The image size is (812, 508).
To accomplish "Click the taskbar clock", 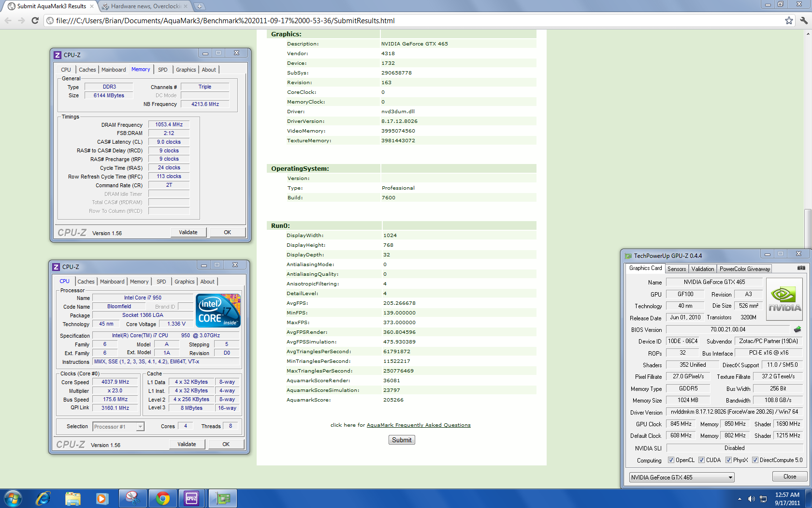I will pyautogui.click(x=787, y=499).
